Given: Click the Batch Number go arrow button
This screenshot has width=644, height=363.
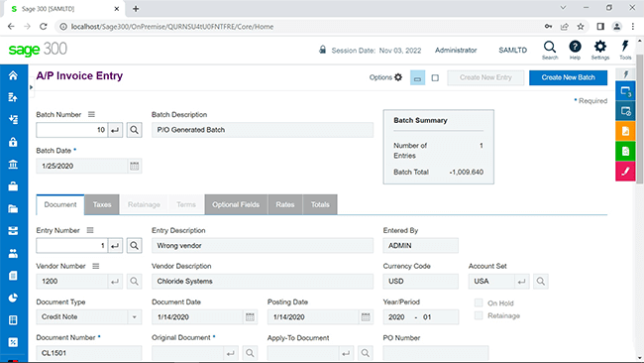Looking at the screenshot, I should 115,130.
